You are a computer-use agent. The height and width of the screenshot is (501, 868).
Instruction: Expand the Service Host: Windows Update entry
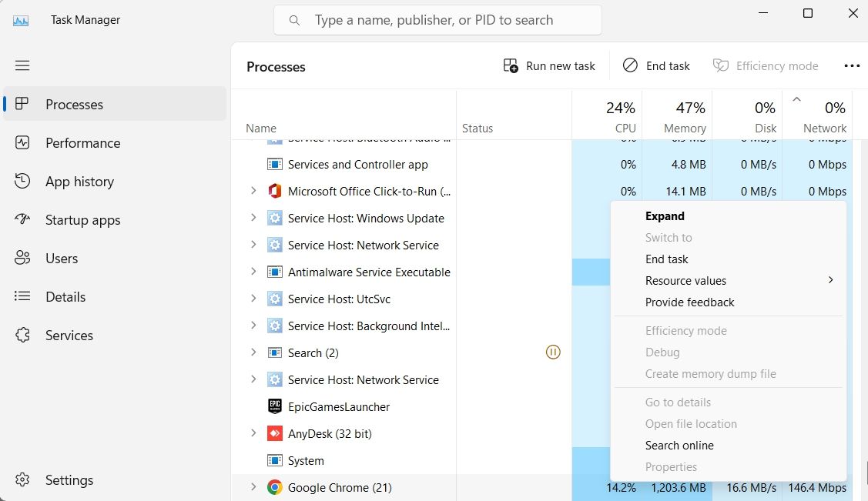click(x=253, y=218)
